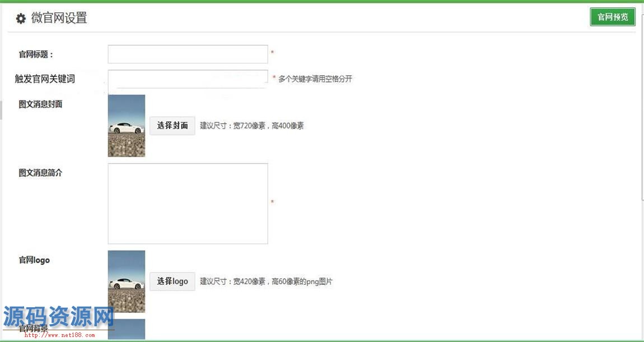Click the gear icon beside 微官网设置
Screen dimensions: 644x342
pyautogui.click(x=21, y=19)
